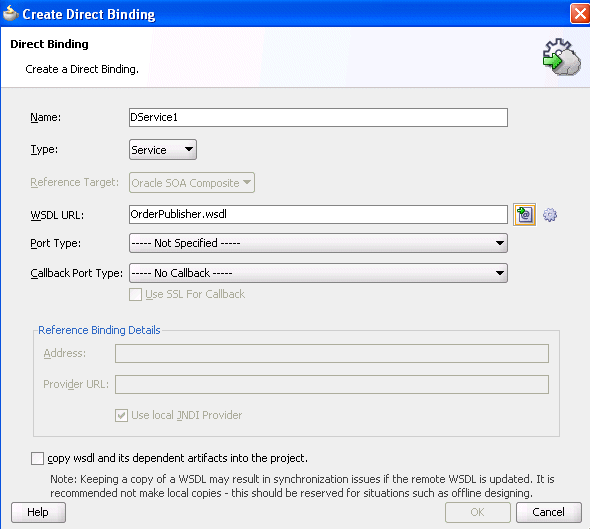This screenshot has height=529, width=590.
Task: Click the Help button
Action: (38, 512)
